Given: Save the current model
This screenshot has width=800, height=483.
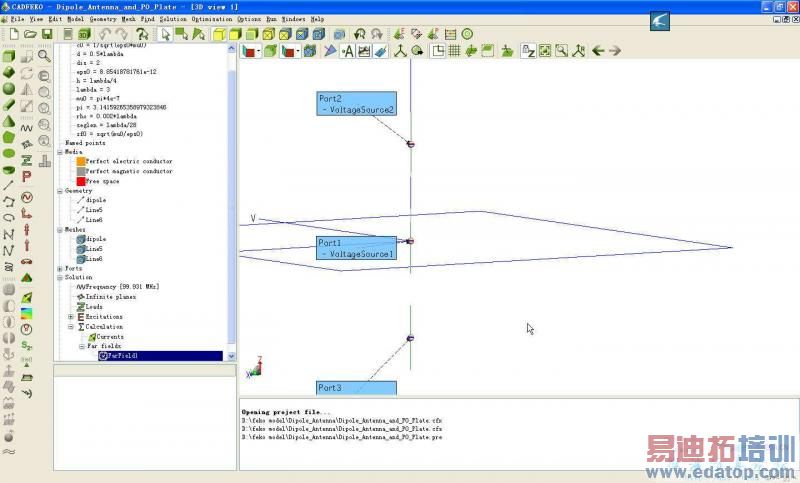Looking at the screenshot, I should tap(47, 34).
